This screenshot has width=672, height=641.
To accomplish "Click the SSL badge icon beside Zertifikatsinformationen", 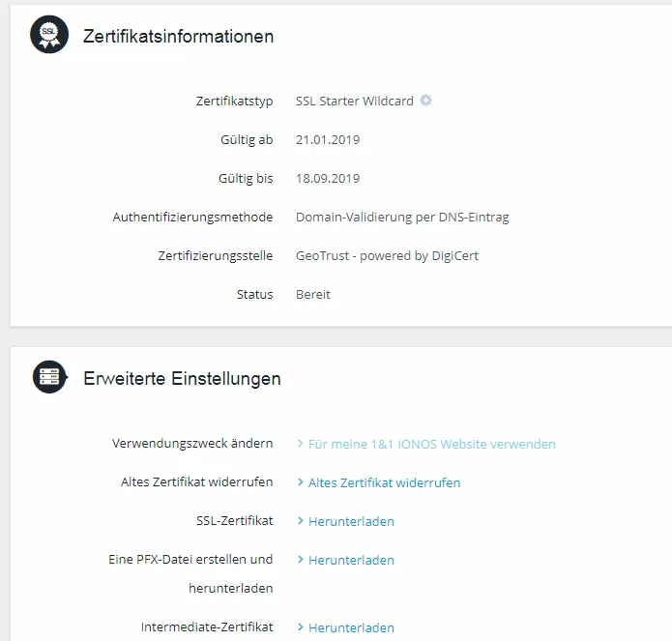I will pyautogui.click(x=49, y=34).
